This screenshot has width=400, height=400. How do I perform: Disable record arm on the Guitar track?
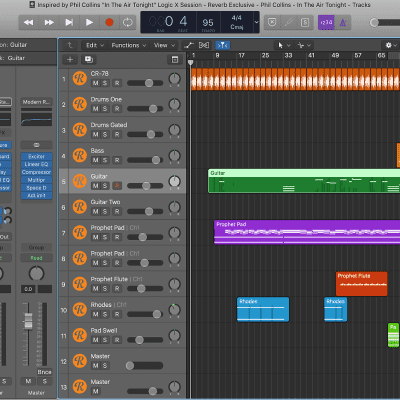(117, 186)
